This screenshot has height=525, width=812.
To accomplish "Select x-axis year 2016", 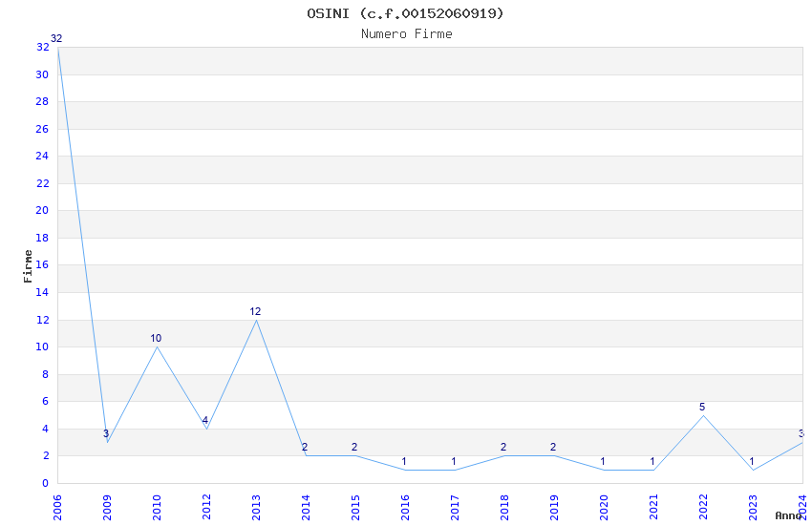I will (405, 508).
